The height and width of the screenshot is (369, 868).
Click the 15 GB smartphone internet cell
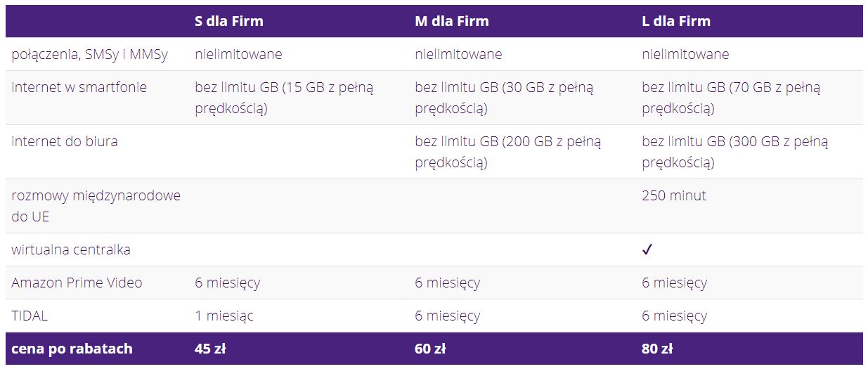(x=285, y=98)
